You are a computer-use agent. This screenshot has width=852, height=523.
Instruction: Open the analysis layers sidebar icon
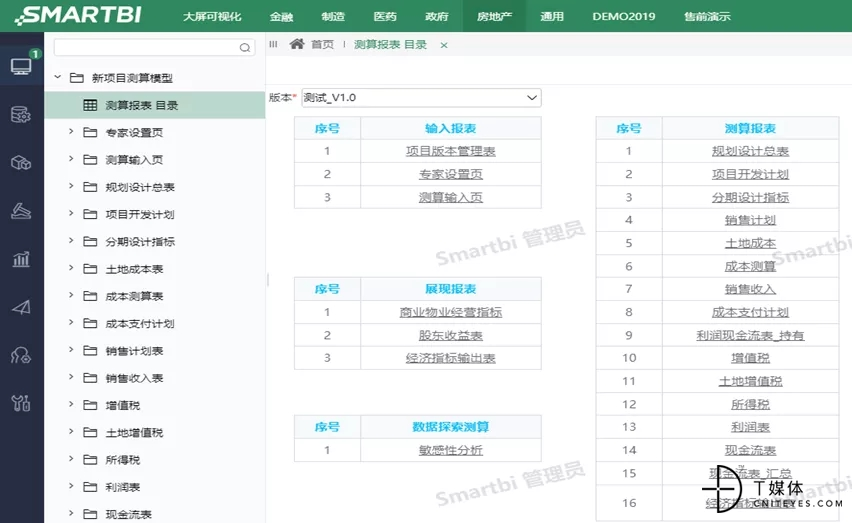pos(21,211)
